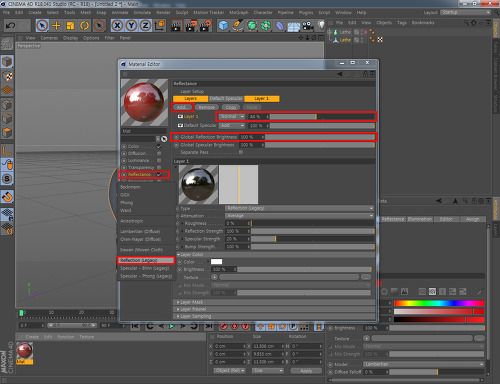
Task: Adjust the Specular Strength slider
Action: point(313,239)
